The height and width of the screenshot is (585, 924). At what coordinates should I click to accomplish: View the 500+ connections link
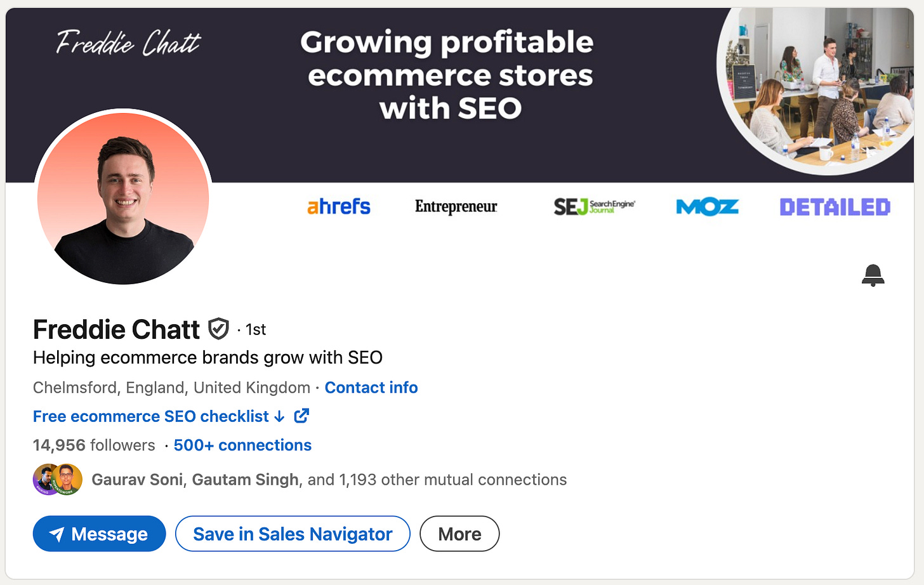click(242, 445)
